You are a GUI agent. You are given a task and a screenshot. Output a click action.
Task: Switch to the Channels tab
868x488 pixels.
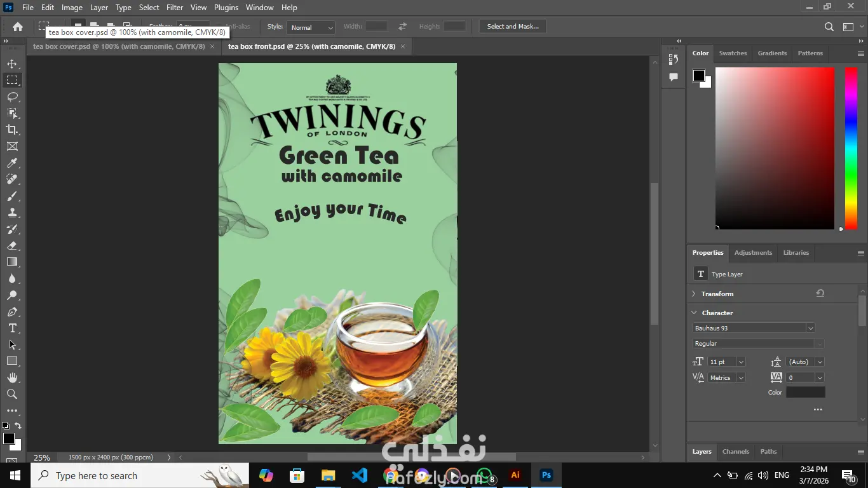pos(736,452)
